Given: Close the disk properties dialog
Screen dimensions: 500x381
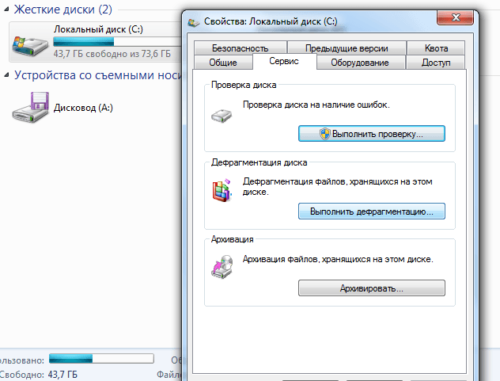Looking at the screenshot, I should coord(455,17).
